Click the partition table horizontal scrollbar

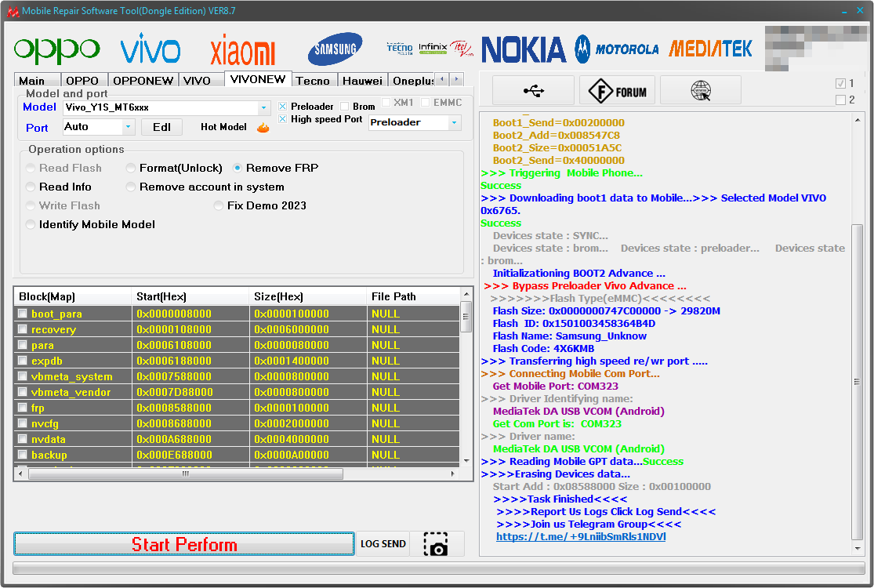coord(186,474)
